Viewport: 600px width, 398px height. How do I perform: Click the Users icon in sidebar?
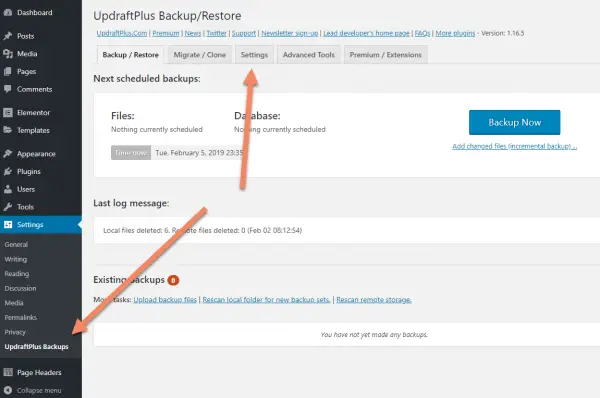coord(8,189)
